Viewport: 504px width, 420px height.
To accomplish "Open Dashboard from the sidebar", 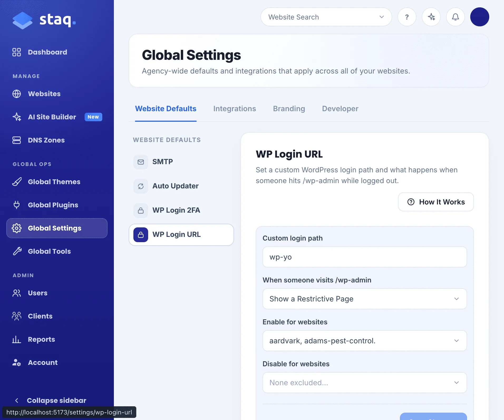I will click(57, 52).
